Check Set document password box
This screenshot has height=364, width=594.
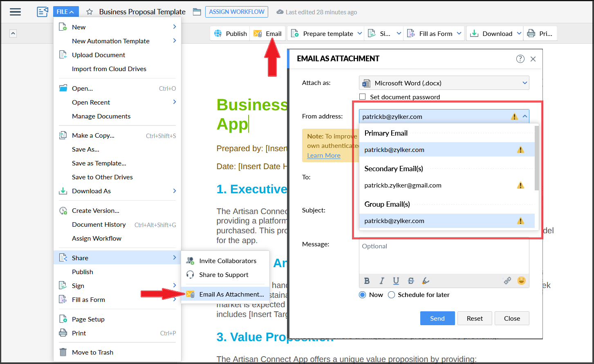(362, 97)
